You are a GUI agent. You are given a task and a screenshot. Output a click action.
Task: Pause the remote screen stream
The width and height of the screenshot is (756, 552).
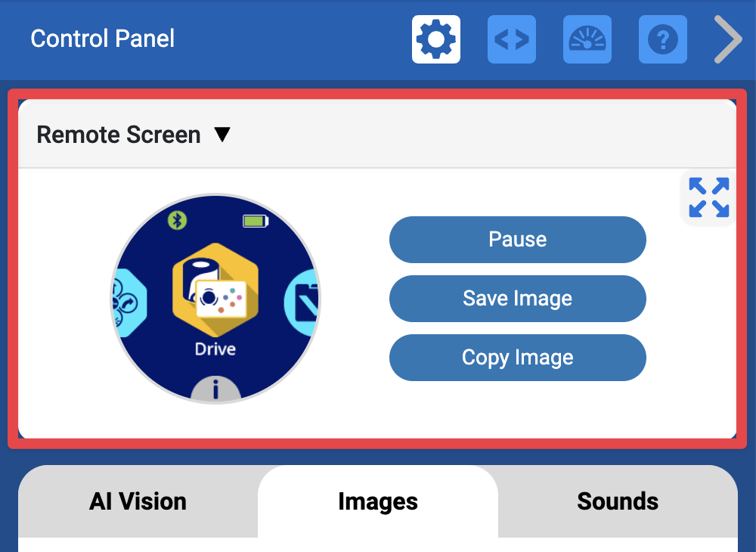pos(517,239)
